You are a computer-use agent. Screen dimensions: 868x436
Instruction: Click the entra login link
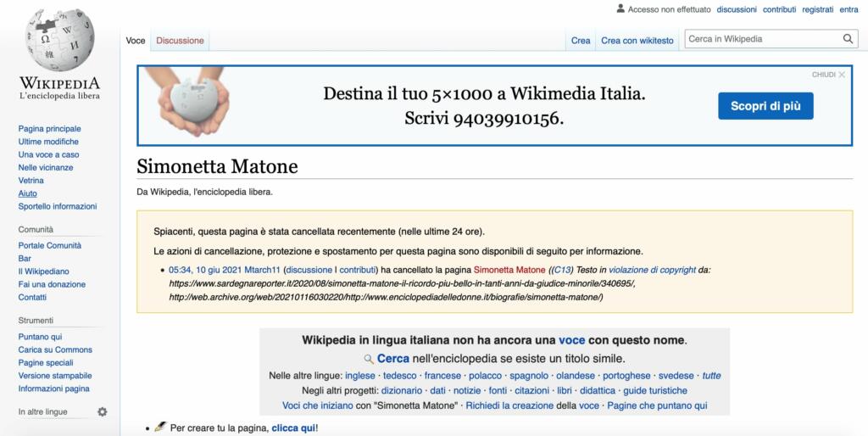[849, 9]
